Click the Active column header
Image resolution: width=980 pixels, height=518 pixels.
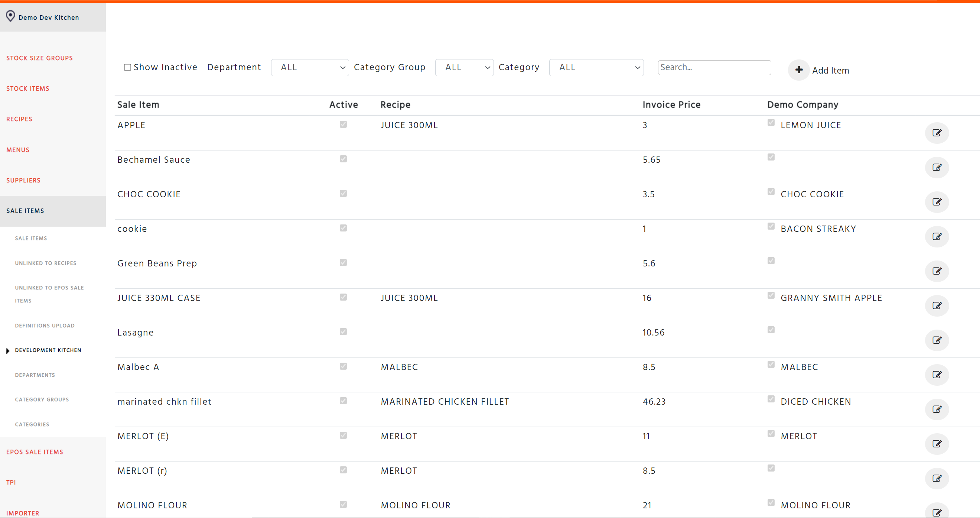344,105
